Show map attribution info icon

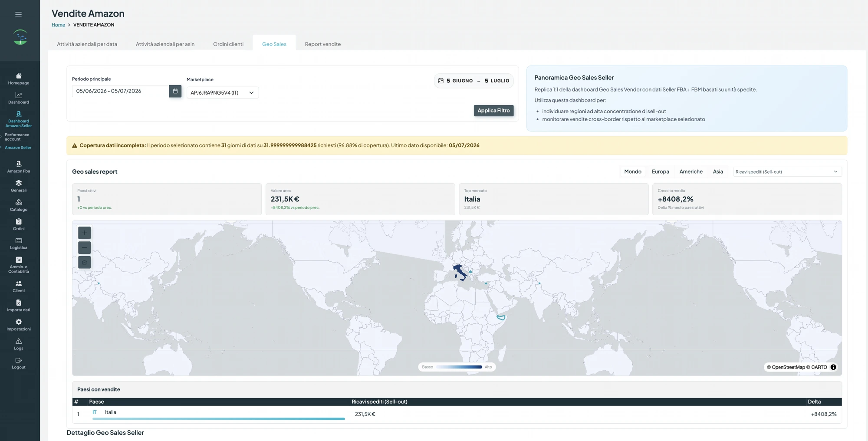pyautogui.click(x=833, y=367)
